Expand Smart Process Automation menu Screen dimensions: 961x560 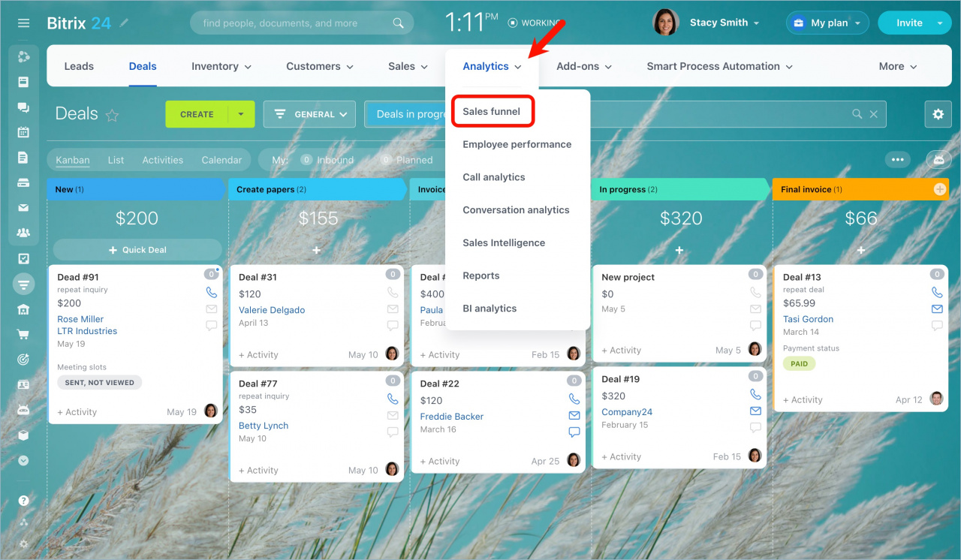[719, 66]
